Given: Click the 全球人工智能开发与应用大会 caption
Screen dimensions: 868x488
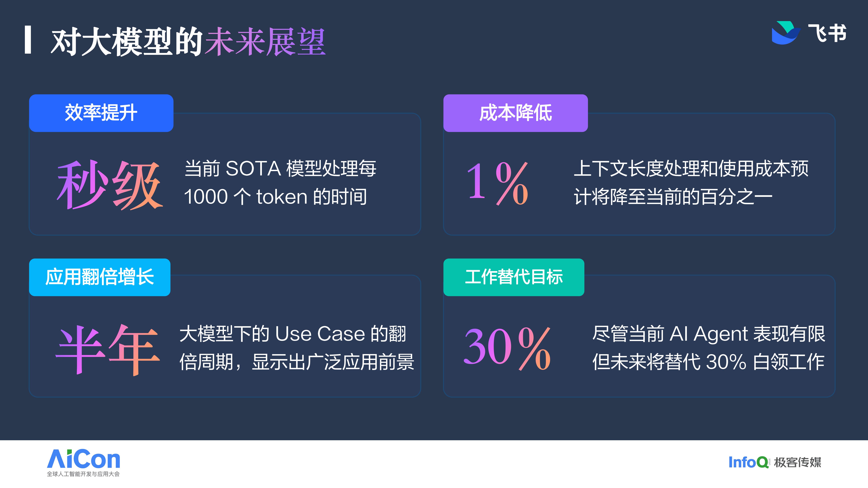Looking at the screenshot, I should pyautogui.click(x=83, y=474).
